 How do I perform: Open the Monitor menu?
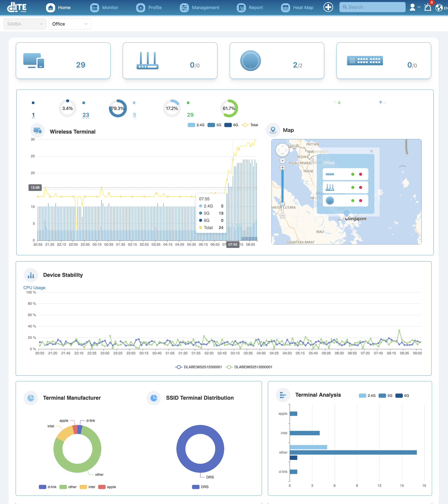click(104, 8)
